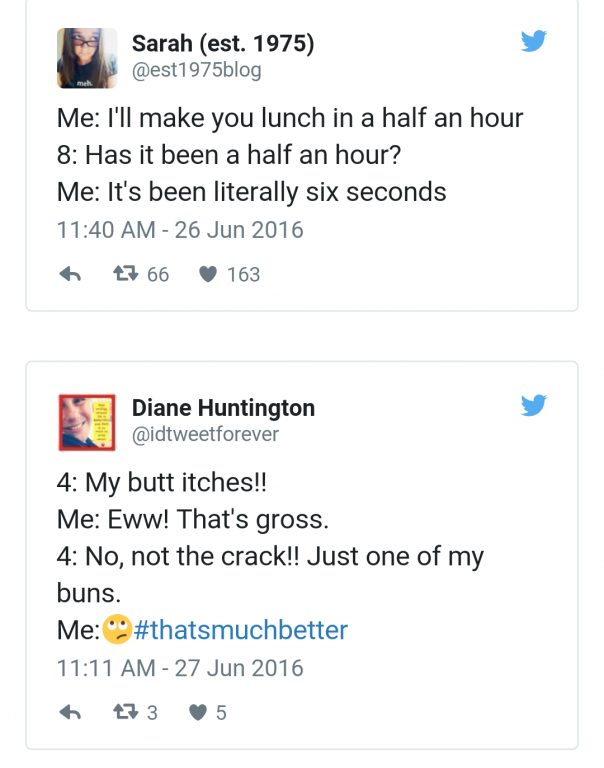Visit the @est1975blog handle
The width and height of the screenshot is (604, 768).
tap(196, 70)
